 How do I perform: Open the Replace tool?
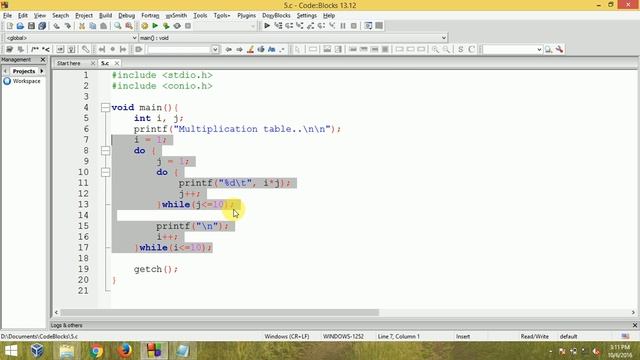click(x=129, y=26)
